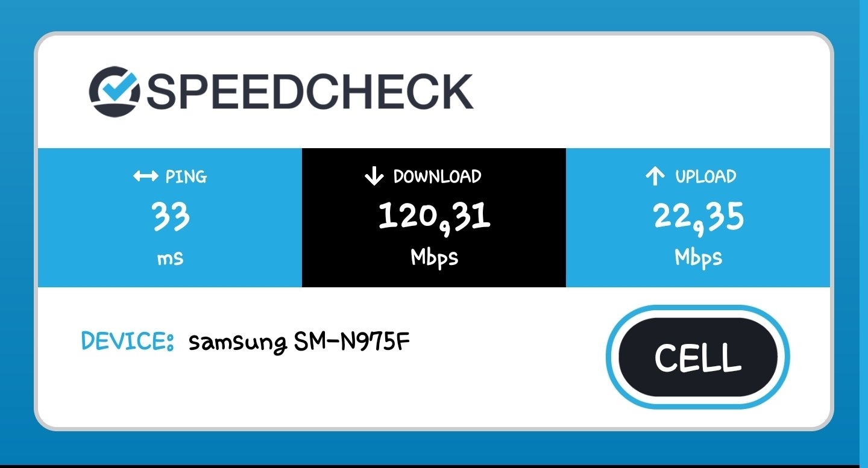
Task: Click the DEVICE: label
Action: click(x=128, y=341)
